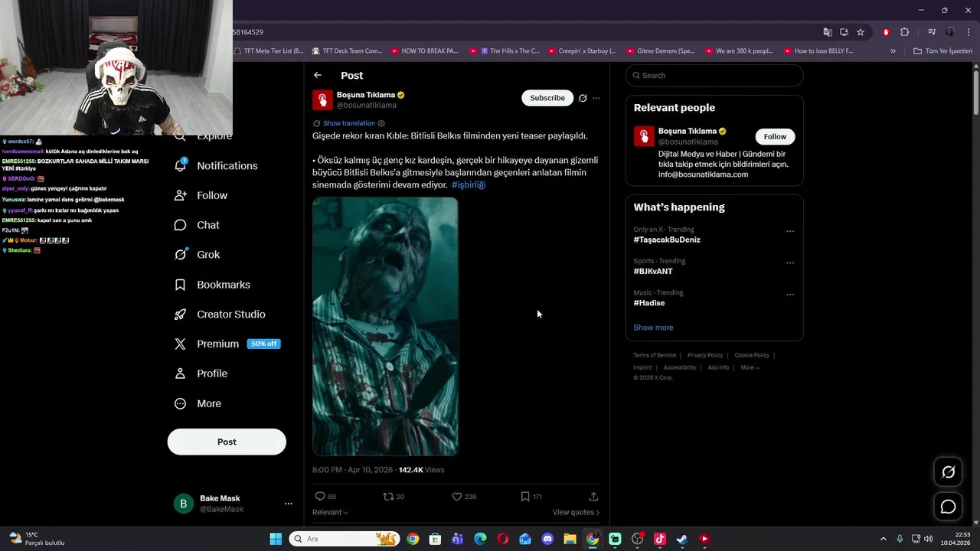Open the floating Messages button
The height and width of the screenshot is (551, 980).
tap(948, 507)
